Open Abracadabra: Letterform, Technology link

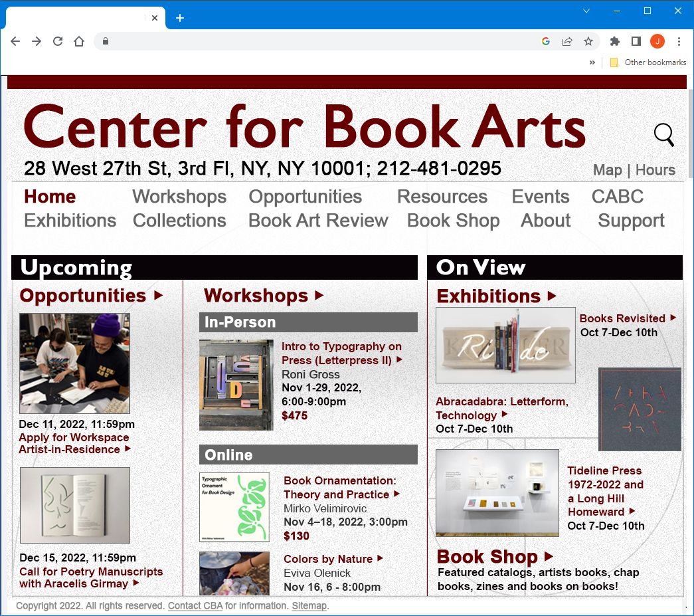[x=502, y=408]
